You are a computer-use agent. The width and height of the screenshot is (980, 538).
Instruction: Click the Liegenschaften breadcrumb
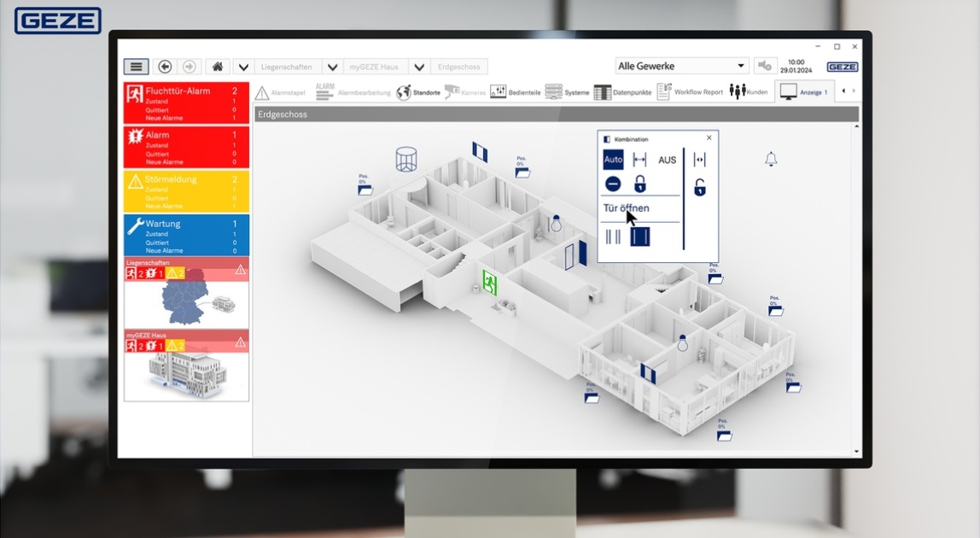pos(286,67)
